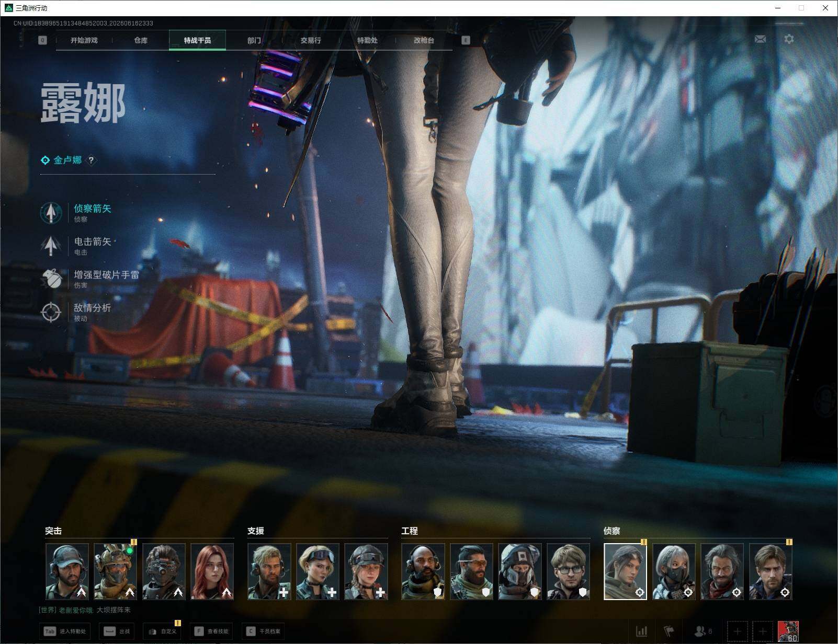Select the last recon operator portrait
The image size is (838, 644).
click(x=771, y=571)
